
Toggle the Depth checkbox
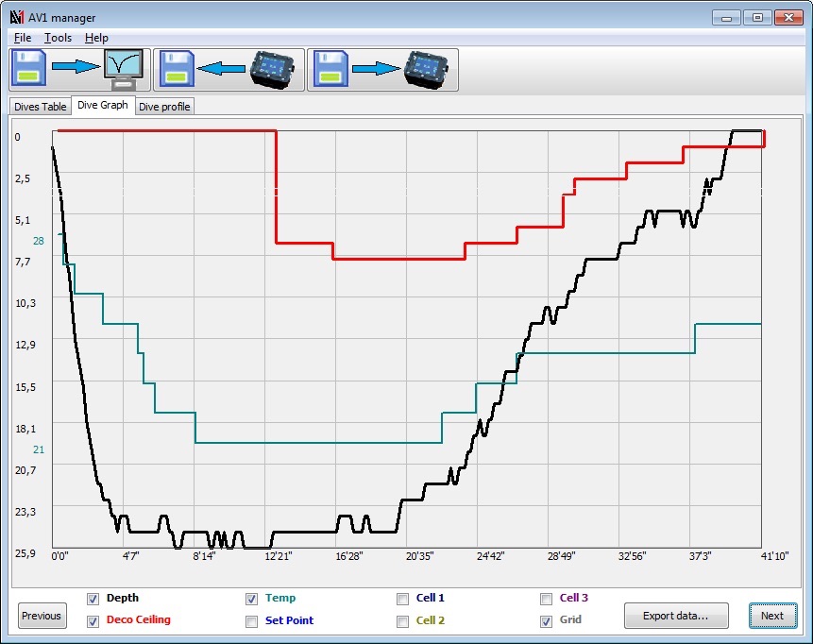coord(93,599)
